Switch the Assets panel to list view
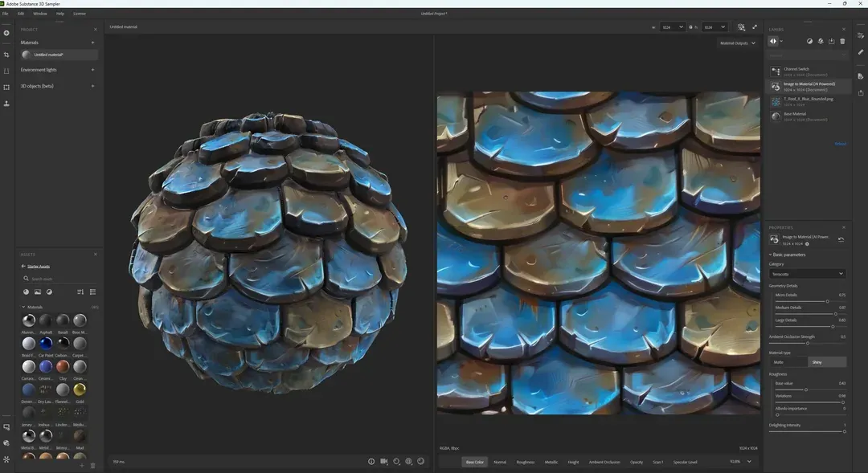 [x=92, y=292]
